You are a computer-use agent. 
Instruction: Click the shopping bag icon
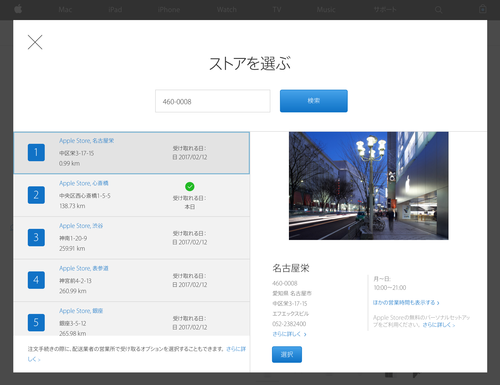pos(483,9)
